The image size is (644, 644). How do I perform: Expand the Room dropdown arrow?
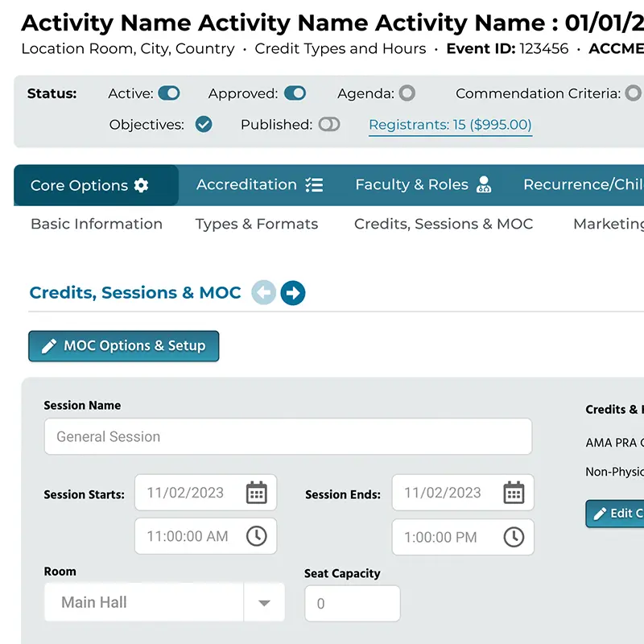tap(264, 603)
